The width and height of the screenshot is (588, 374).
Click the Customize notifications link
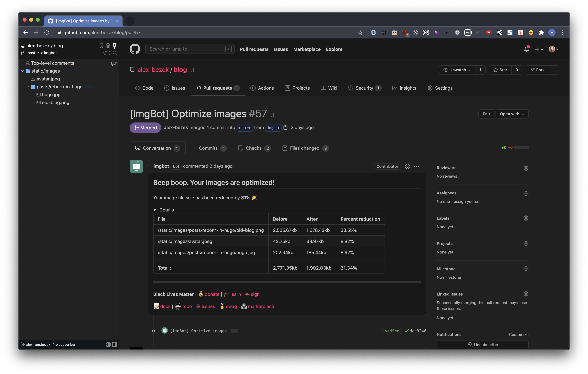pyautogui.click(x=518, y=335)
